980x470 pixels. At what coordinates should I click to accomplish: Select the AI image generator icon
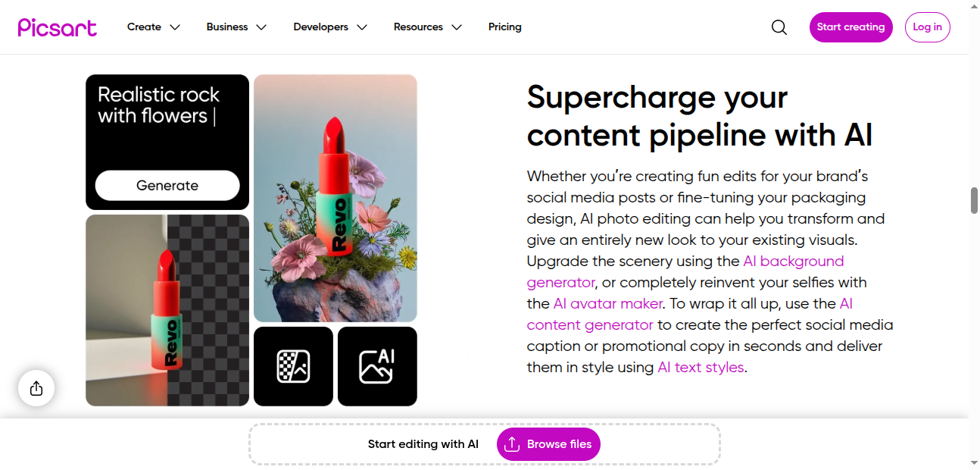[377, 366]
